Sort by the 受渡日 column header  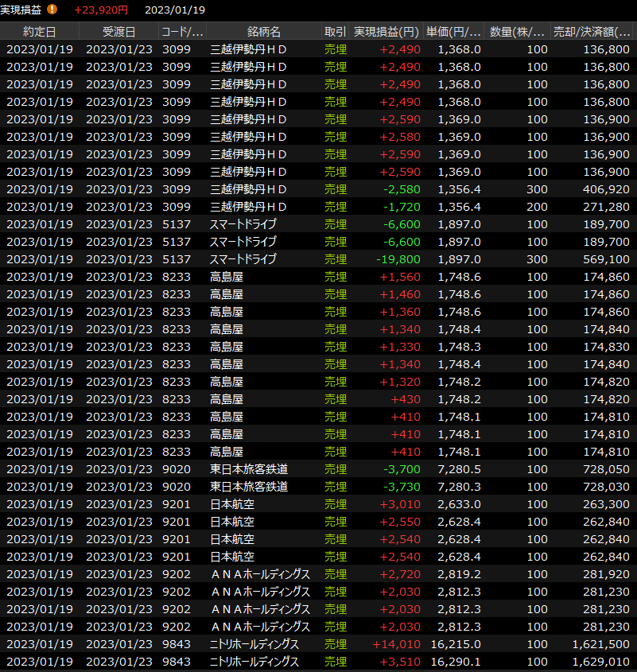[118, 32]
